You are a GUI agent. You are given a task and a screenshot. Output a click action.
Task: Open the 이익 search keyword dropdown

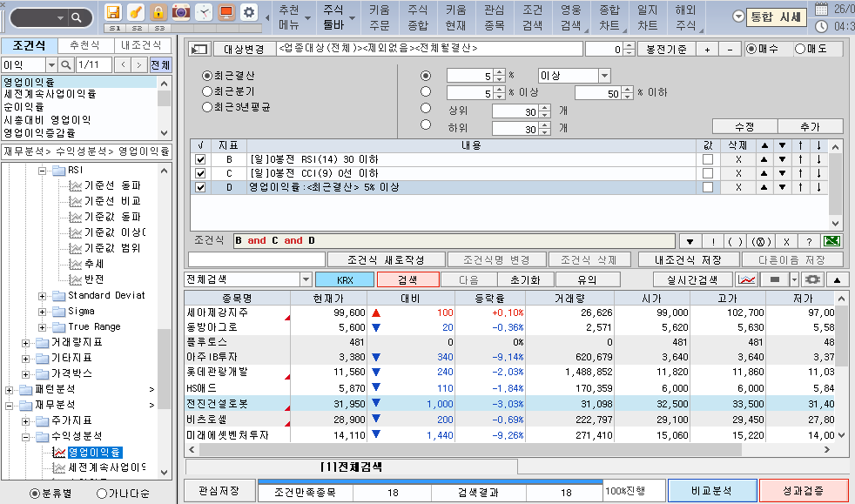51,64
